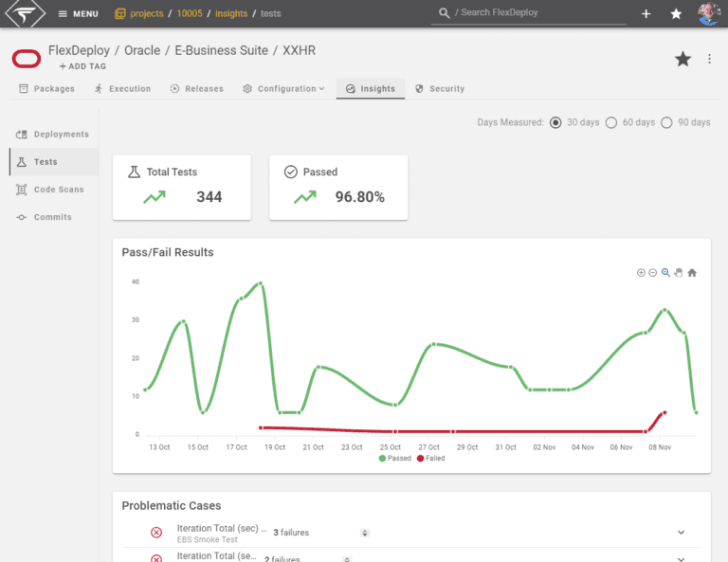Click the chart zoom out icon
Screen dimensions: 728x562
(x=652, y=272)
